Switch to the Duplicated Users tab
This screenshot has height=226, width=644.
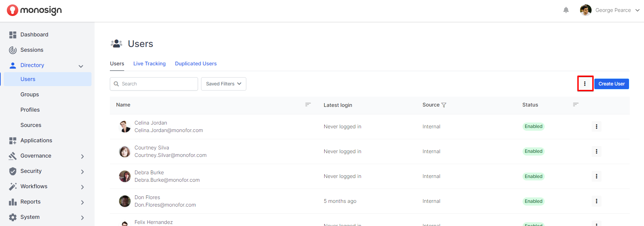pyautogui.click(x=196, y=64)
